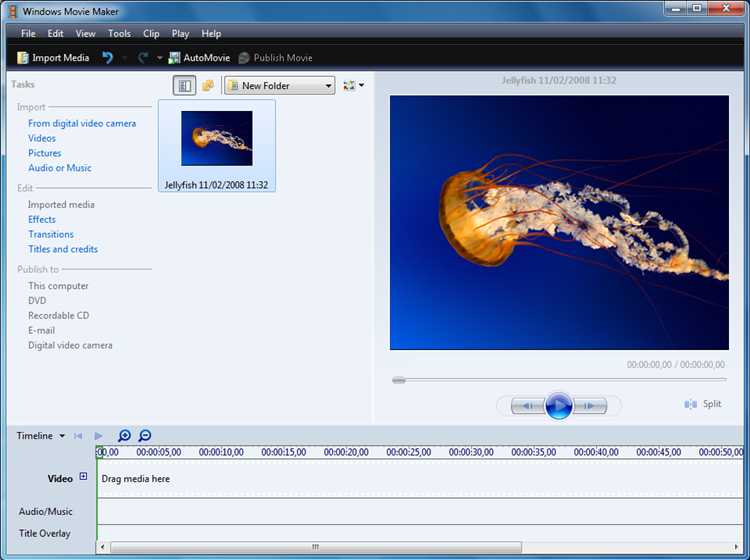Publish to E-mail
Viewport: 750px width, 560px height.
(x=41, y=330)
